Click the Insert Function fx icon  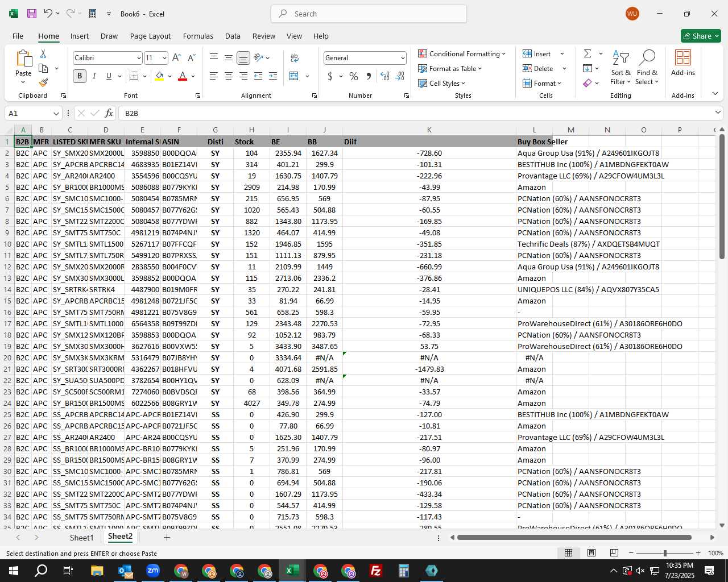click(x=109, y=113)
